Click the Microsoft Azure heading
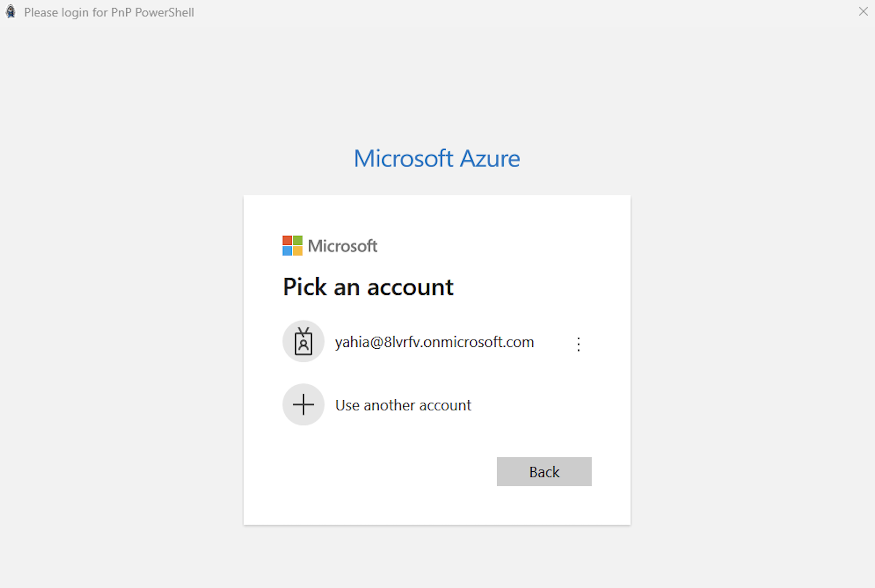This screenshot has width=875, height=588. (437, 159)
